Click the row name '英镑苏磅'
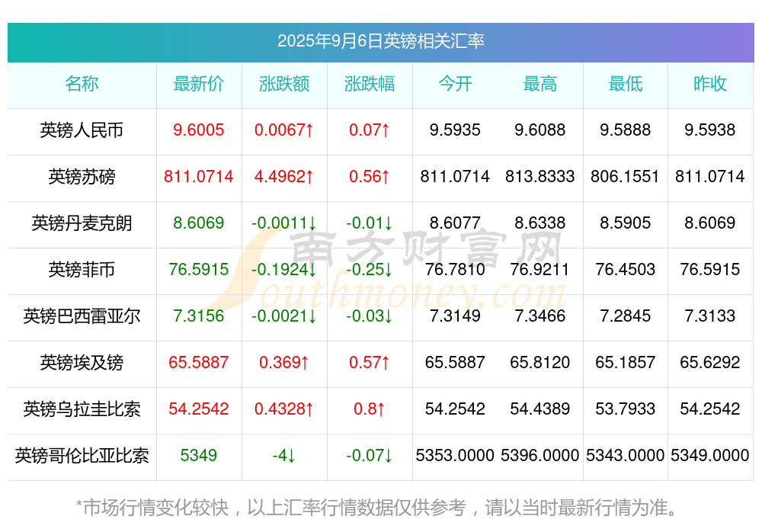This screenshot has height=532, width=762. [82, 177]
